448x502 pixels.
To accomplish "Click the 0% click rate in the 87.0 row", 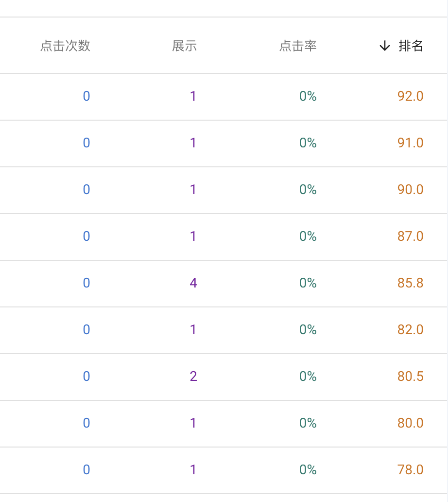I will [x=308, y=236].
